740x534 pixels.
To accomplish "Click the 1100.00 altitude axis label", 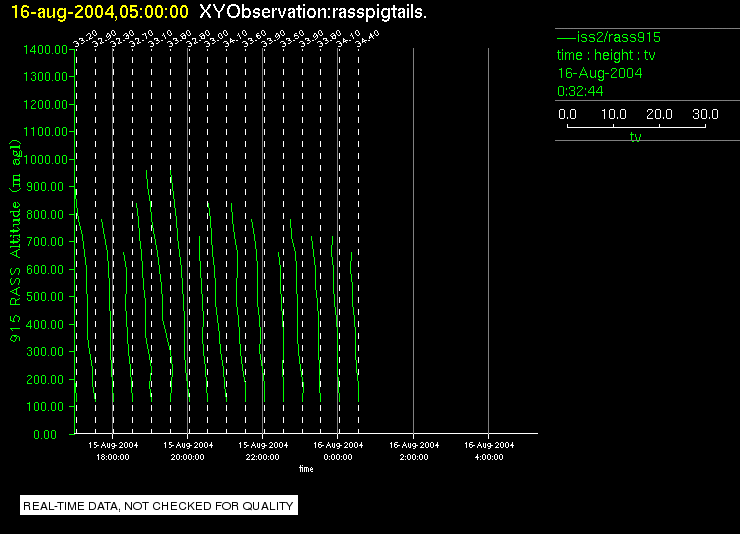I will coord(45,132).
